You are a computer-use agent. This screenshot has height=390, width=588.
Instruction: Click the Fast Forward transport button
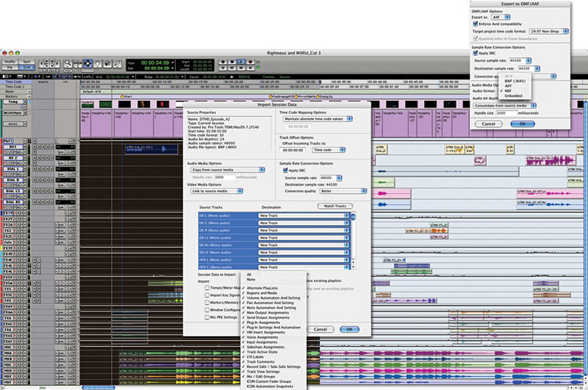pyautogui.click(x=240, y=68)
